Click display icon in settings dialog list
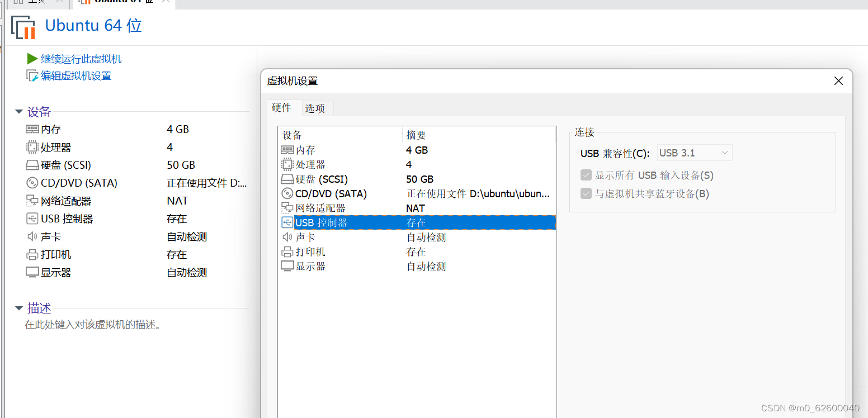868x418 pixels. 287,267
